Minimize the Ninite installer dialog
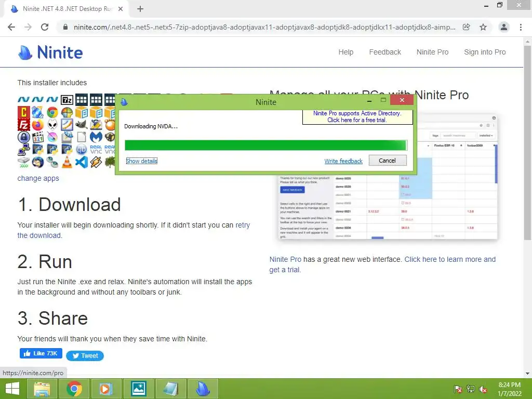This screenshot has height=399, width=532. [369, 100]
